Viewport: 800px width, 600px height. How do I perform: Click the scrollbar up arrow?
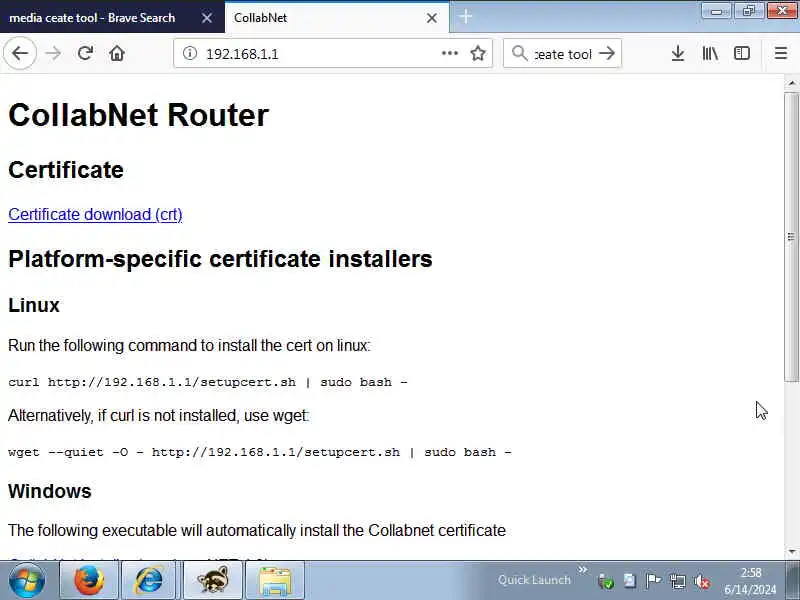(791, 83)
